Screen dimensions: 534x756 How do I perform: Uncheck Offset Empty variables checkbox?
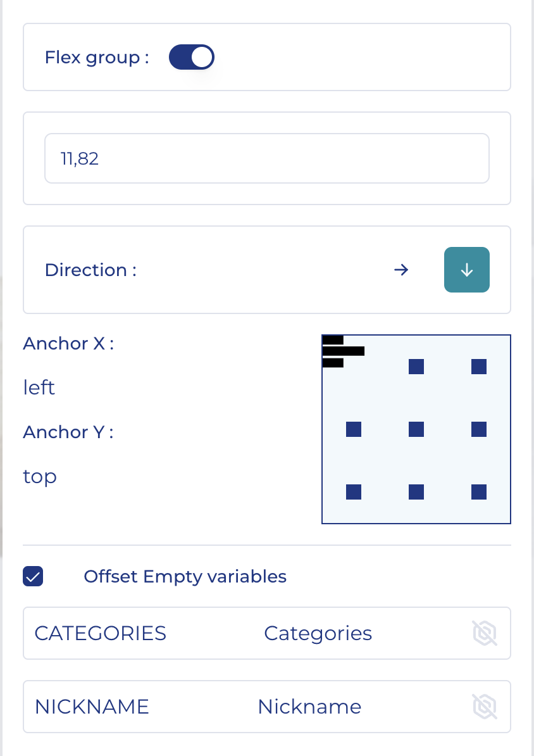coord(33,576)
